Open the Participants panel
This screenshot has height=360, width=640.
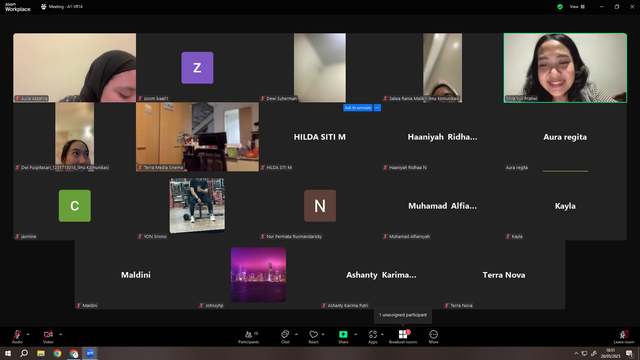click(x=249, y=337)
